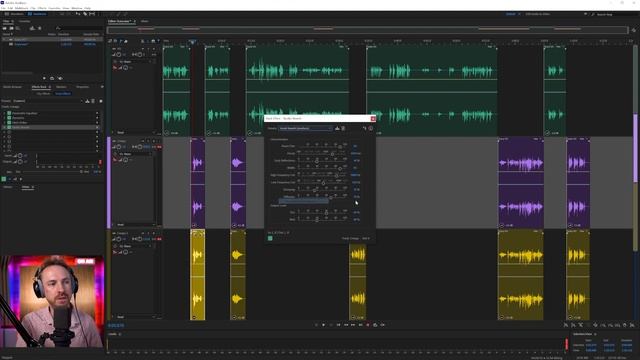This screenshot has width=640, height=360.
Task: Click the info icon in Studio Reverb dialog
Action: click(371, 128)
